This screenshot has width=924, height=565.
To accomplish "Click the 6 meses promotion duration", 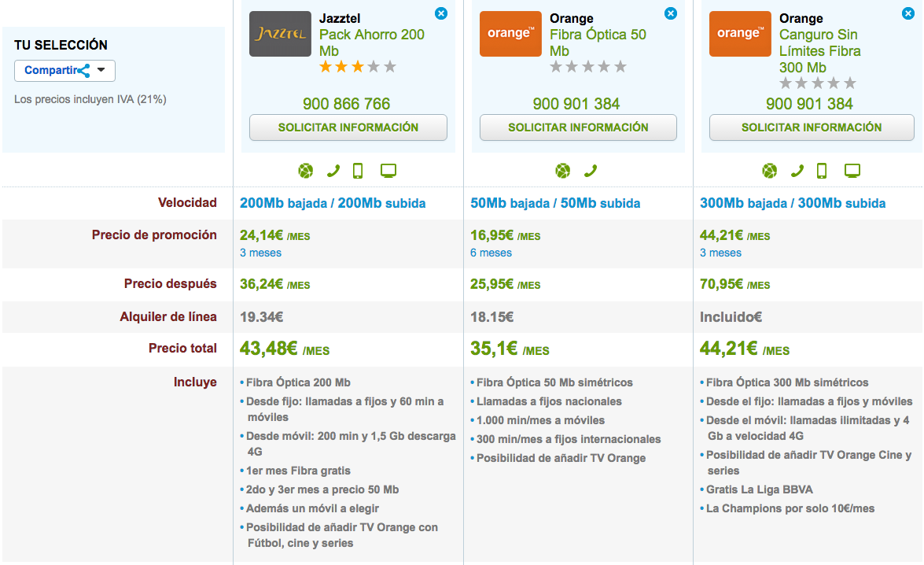I will (x=491, y=253).
